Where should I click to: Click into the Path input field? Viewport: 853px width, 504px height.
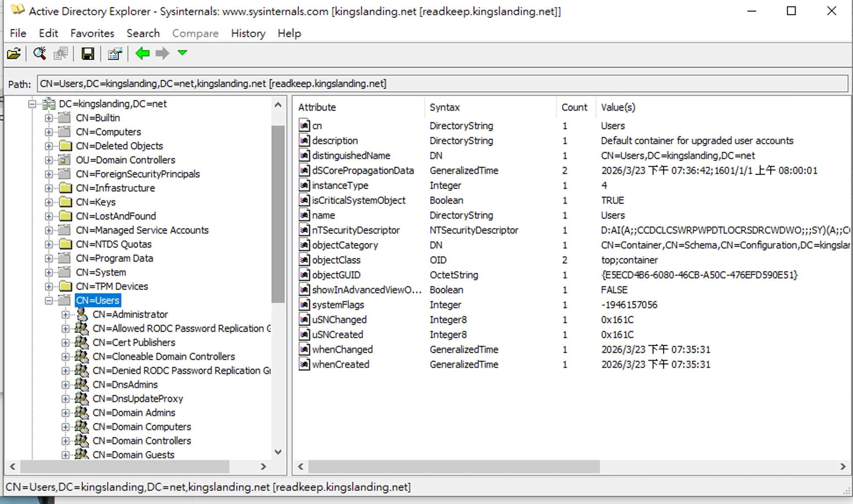[x=442, y=83]
